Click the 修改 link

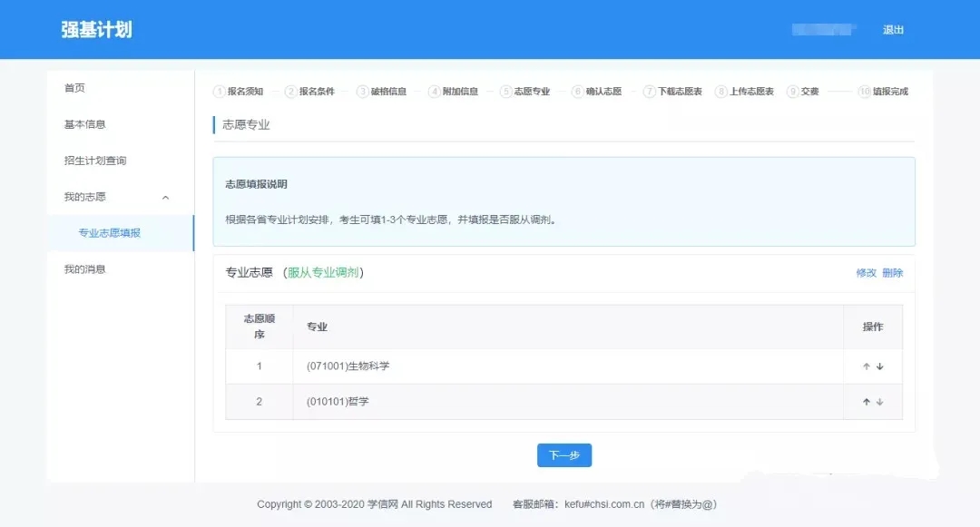pos(866,273)
